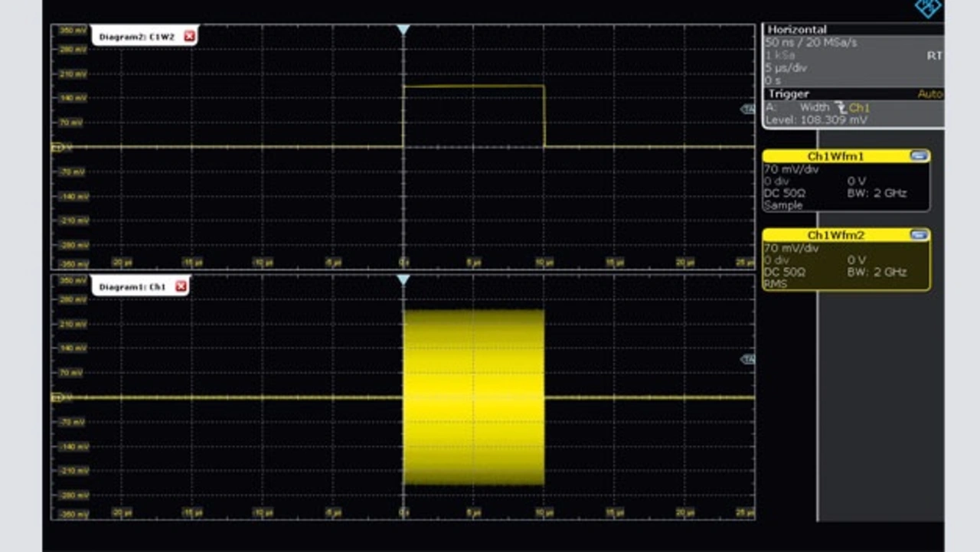Click ground level indicator in upper diagram

[x=56, y=146]
